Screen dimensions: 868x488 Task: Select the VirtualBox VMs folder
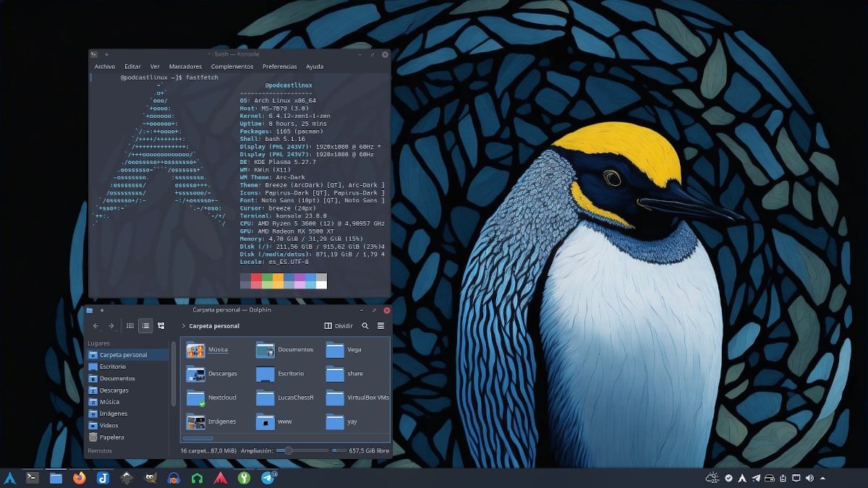pyautogui.click(x=357, y=398)
